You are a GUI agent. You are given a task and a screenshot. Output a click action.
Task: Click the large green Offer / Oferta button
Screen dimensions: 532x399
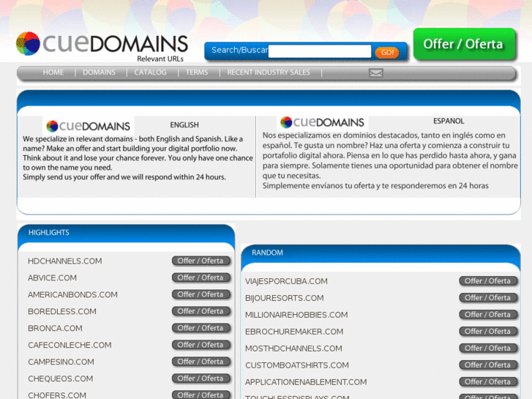464,44
